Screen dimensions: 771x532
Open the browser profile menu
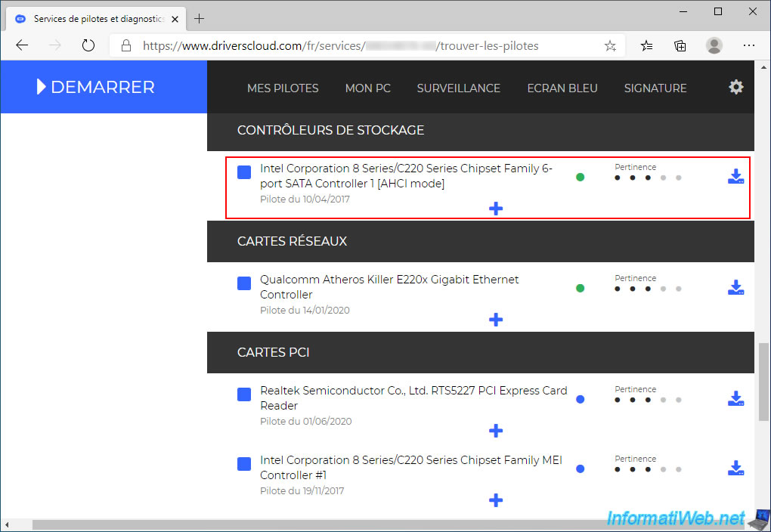pyautogui.click(x=714, y=46)
